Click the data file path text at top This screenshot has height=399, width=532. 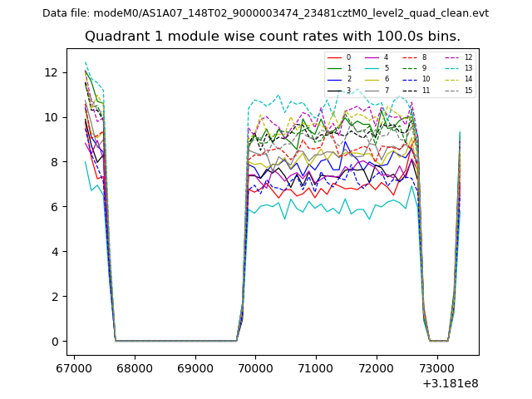pos(265,13)
